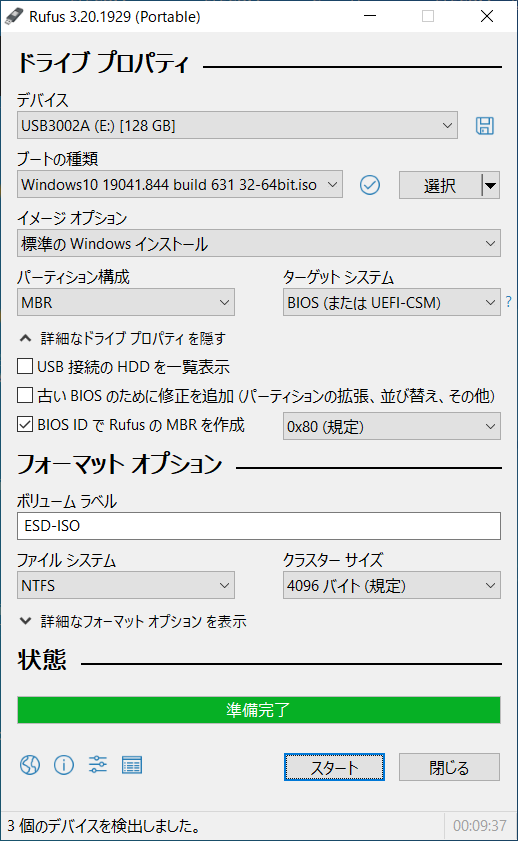Image resolution: width=518 pixels, height=841 pixels.
Task: Open the ファイル システム NTFS dropdown
Action: click(125, 585)
